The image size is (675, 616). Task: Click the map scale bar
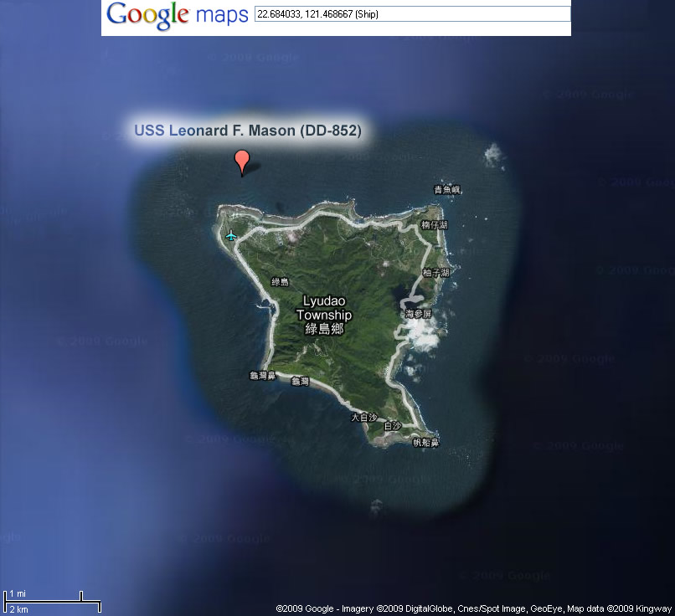[52, 602]
